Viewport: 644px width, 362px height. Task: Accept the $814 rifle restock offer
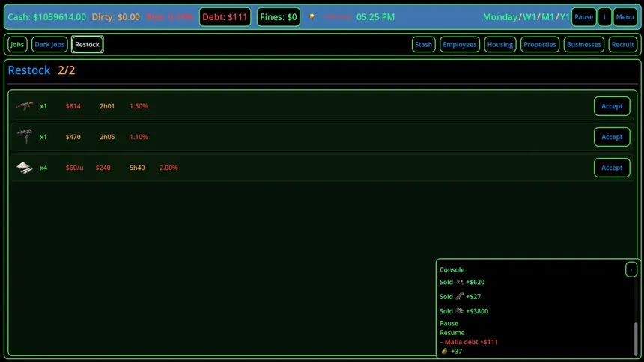(x=612, y=106)
